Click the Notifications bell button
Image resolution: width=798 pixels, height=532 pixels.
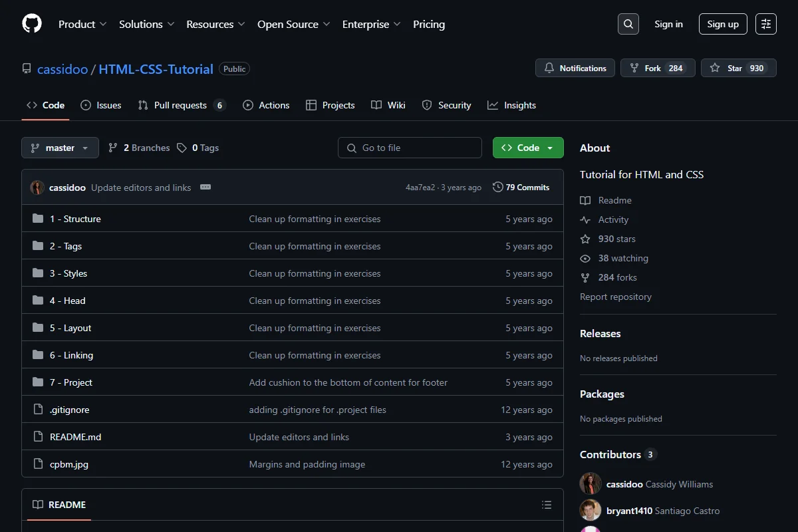click(575, 68)
